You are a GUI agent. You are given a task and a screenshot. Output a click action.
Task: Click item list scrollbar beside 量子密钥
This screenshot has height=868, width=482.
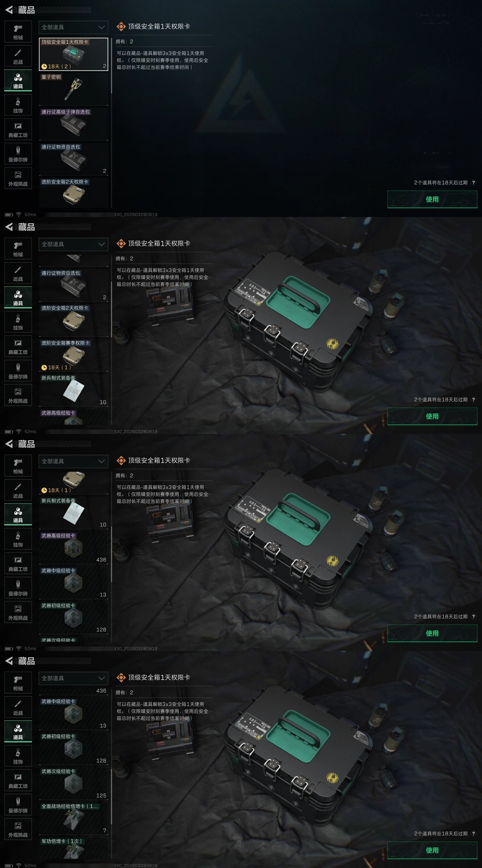[x=111, y=66]
